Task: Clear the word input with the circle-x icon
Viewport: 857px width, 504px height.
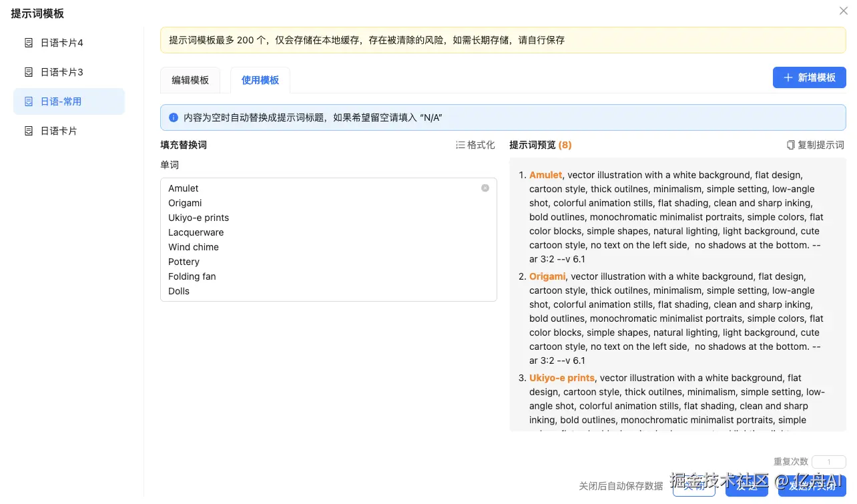Action: click(485, 188)
